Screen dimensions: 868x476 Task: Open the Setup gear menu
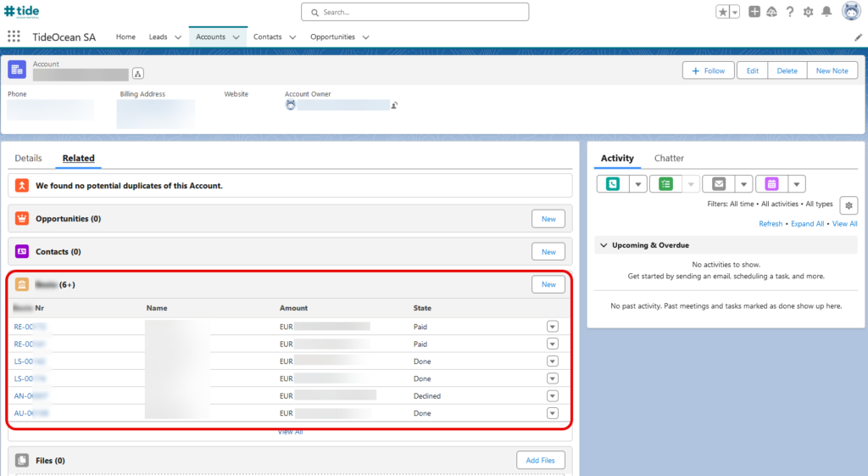click(x=808, y=12)
